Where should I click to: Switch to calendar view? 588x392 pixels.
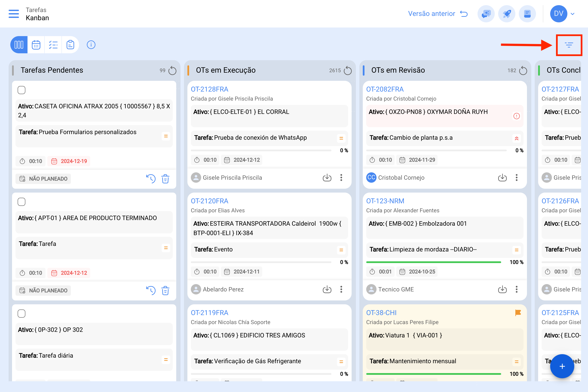coord(36,45)
